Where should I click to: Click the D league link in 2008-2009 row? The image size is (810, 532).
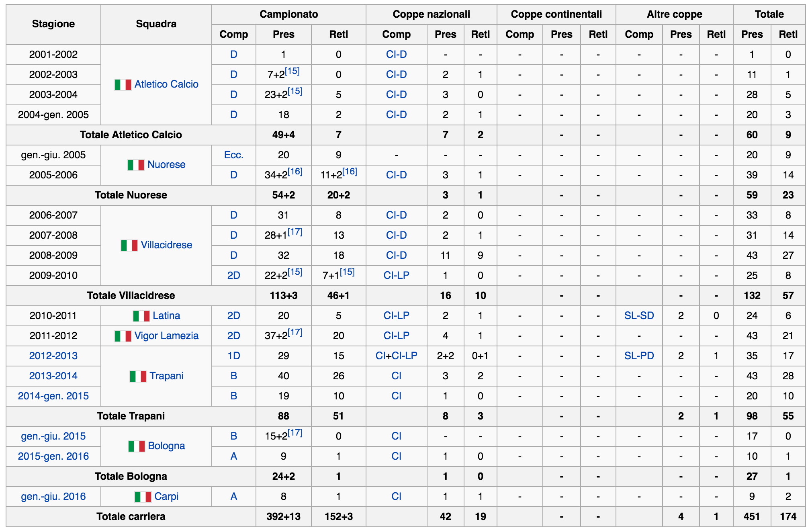tap(234, 256)
